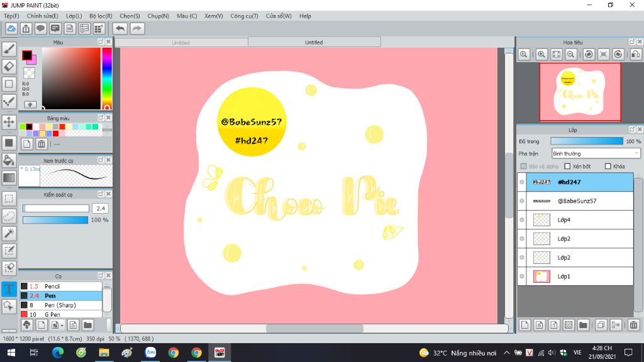Click the black foreground color swatch

26,55
